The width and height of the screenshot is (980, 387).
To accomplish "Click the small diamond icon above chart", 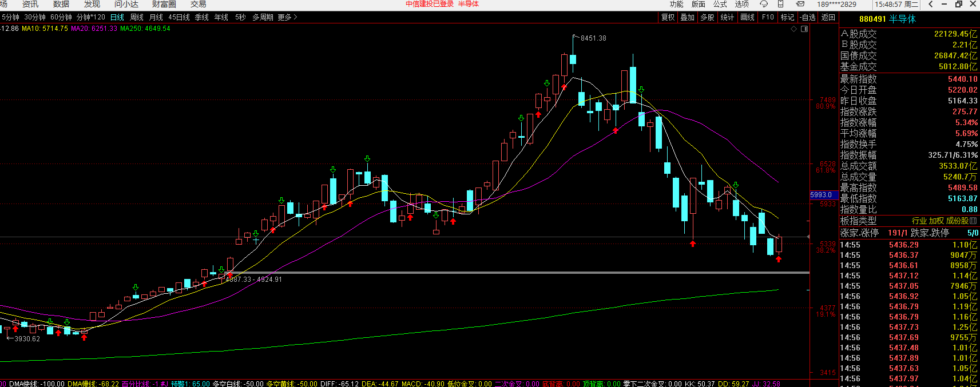I will 793,29.
